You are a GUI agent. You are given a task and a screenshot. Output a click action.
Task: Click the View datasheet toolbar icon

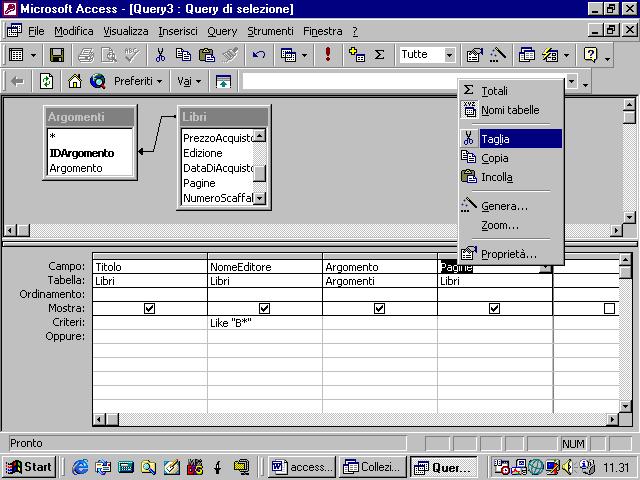(16, 55)
